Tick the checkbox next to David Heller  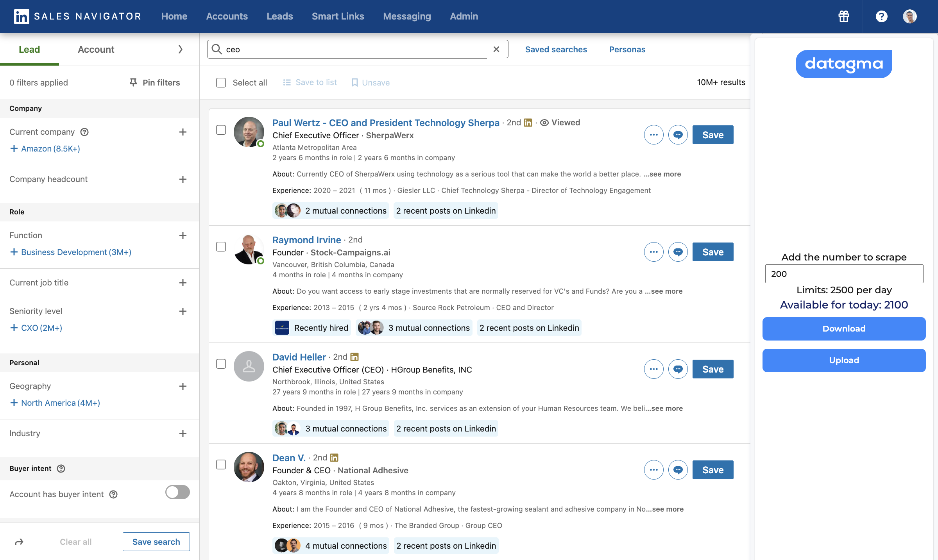(x=221, y=364)
